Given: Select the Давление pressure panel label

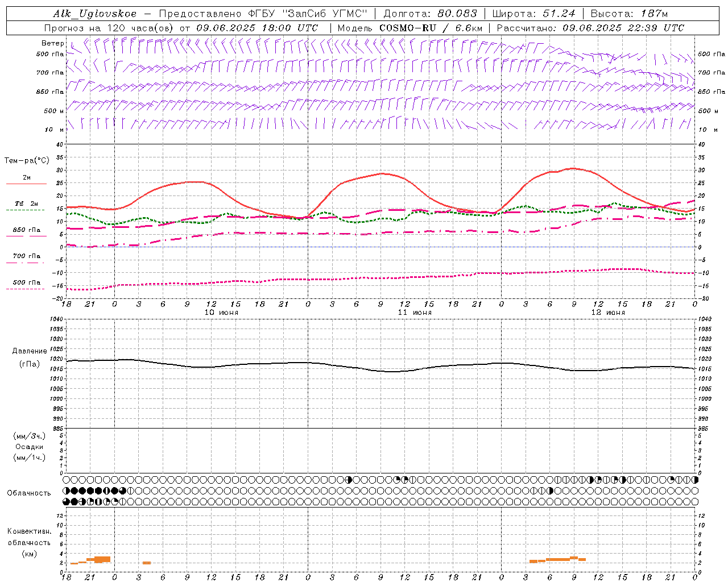Looking at the screenshot, I should pyautogui.click(x=30, y=351).
